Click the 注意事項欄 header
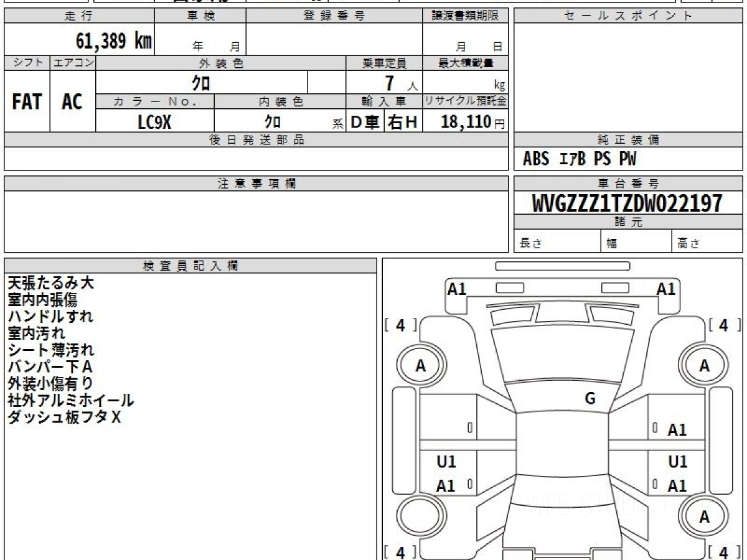 pos(256,184)
